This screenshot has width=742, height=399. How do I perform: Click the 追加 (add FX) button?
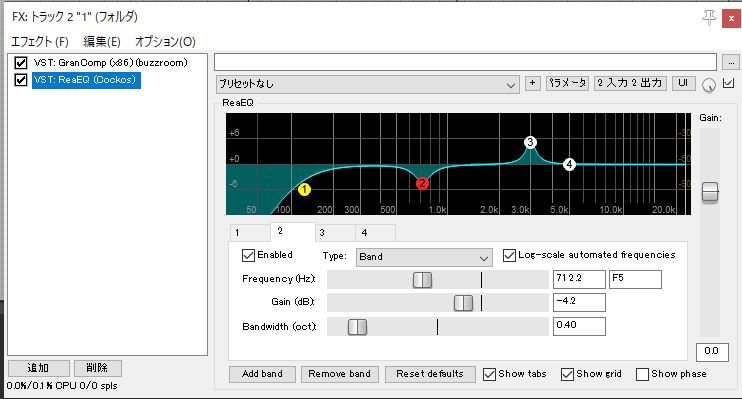pos(38,368)
